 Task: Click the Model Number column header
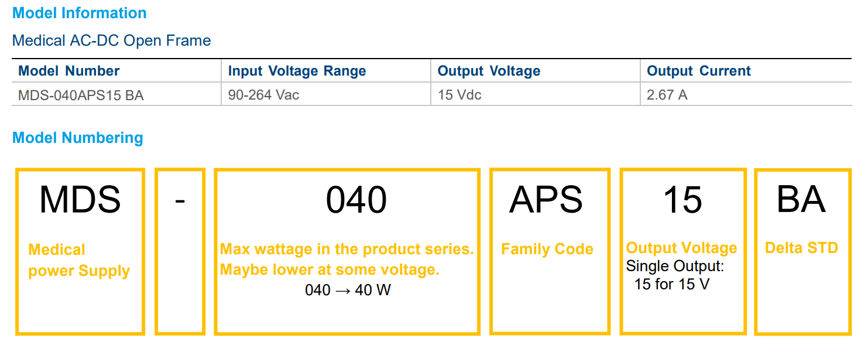[x=69, y=71]
